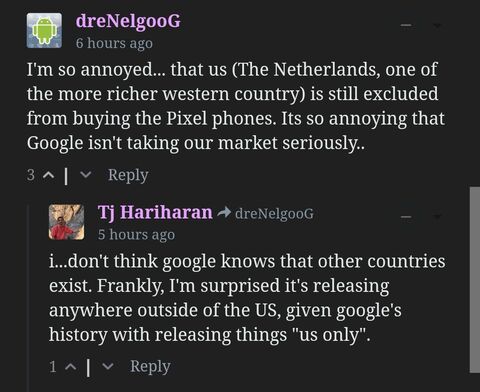480x392 pixels.
Task: Upvote Tj Hariharan's reply
Action: click(x=71, y=367)
